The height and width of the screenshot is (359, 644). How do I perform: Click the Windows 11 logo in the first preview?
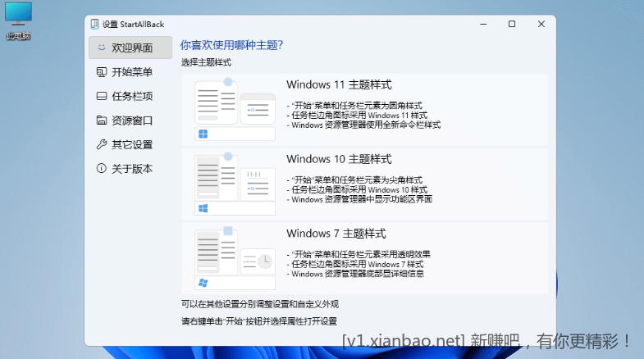(x=203, y=134)
